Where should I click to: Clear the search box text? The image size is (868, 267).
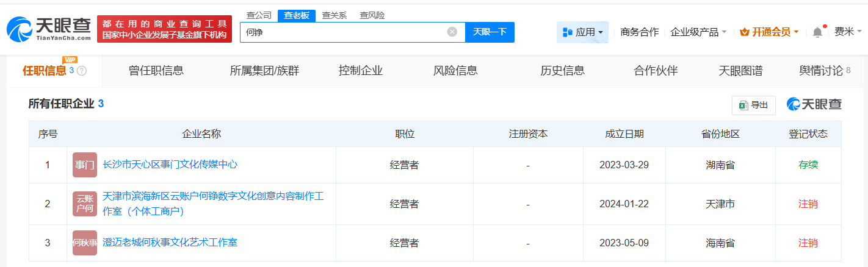pos(452,32)
